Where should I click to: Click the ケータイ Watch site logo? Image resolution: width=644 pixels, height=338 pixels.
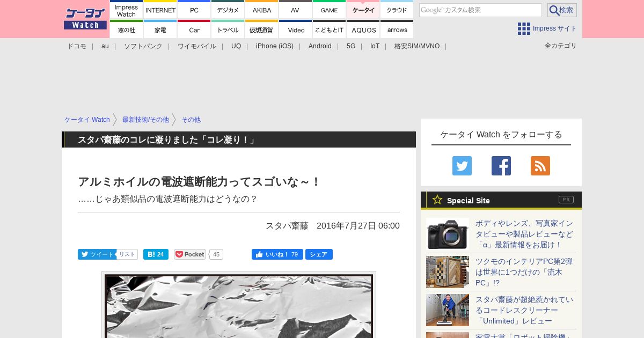(85, 19)
